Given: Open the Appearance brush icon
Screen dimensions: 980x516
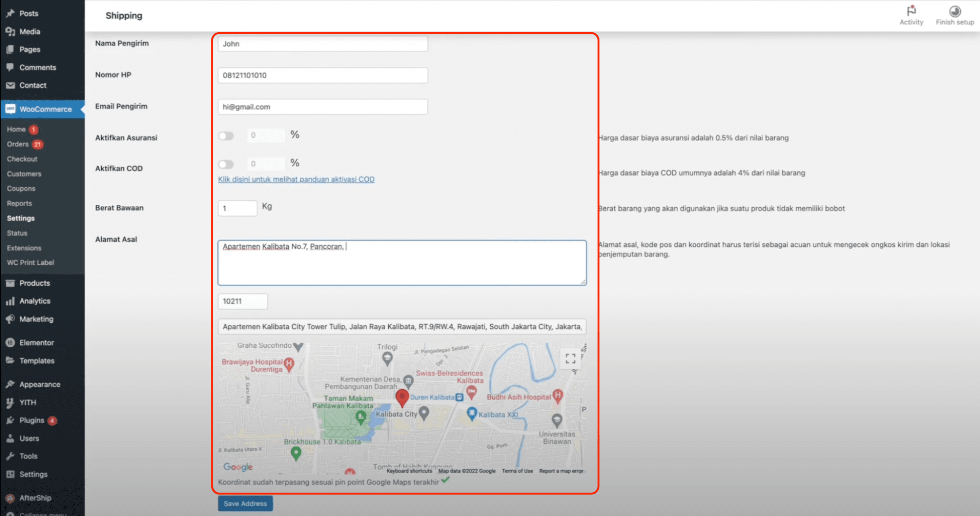Looking at the screenshot, I should [x=10, y=384].
